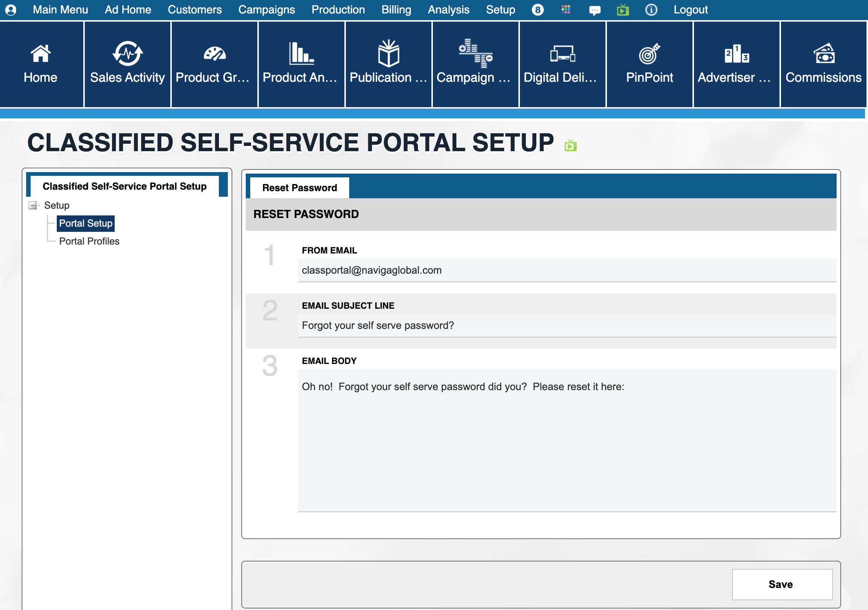The image size is (868, 610).
Task: Open the chat bubble icon
Action: point(594,10)
